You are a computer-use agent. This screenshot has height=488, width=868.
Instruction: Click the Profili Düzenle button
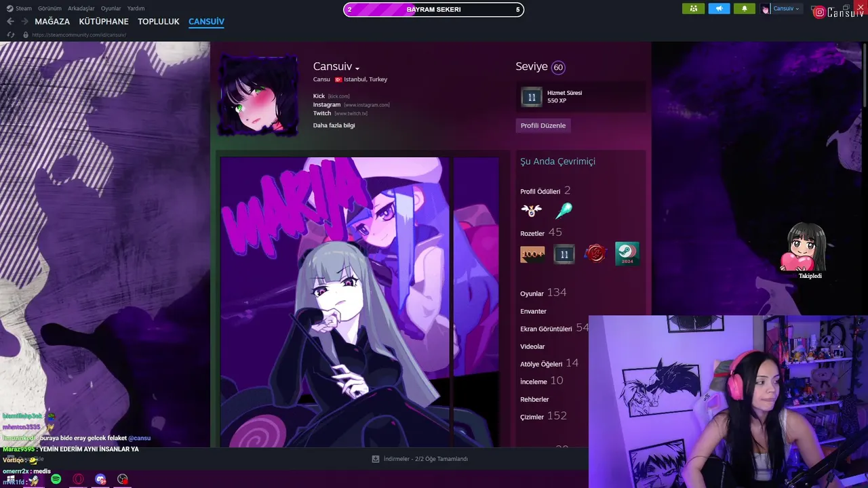click(x=543, y=125)
